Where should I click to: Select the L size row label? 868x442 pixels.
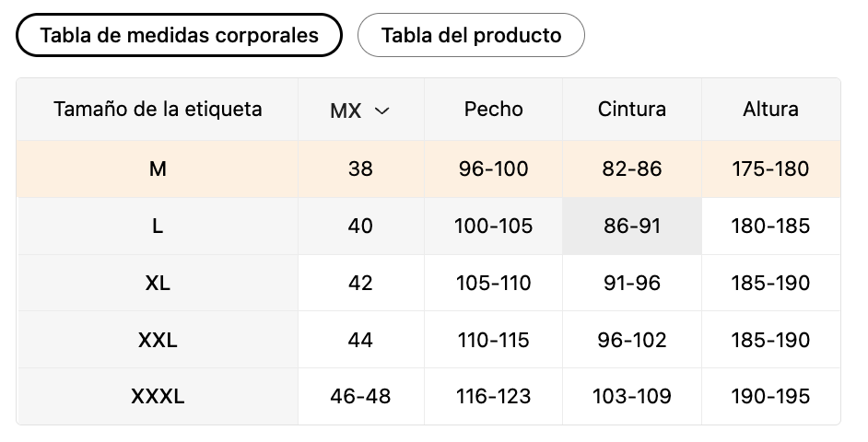pyautogui.click(x=158, y=227)
